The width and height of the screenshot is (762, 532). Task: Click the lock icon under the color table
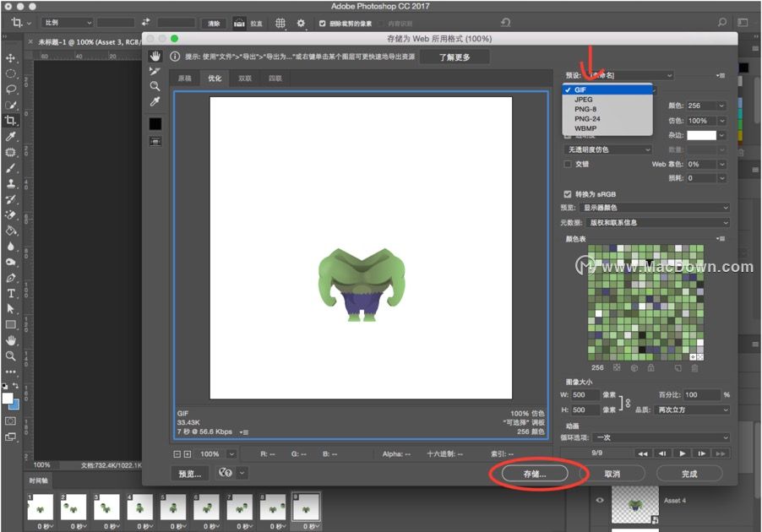click(x=650, y=368)
